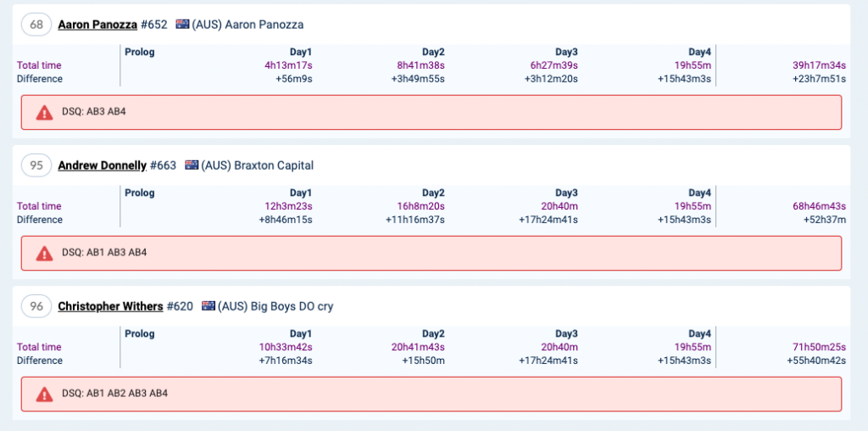Click the DSQ: AB1 AB3 AB4 alert box

[431, 253]
